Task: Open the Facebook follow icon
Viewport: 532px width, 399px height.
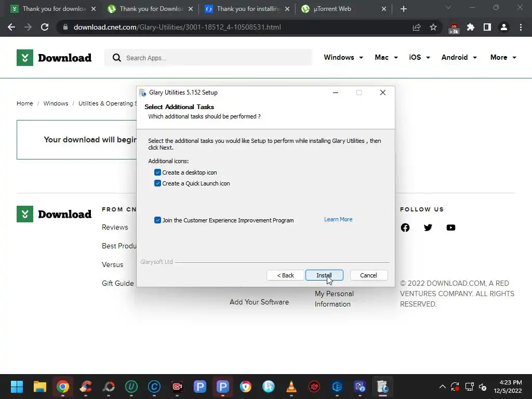Action: (x=405, y=228)
